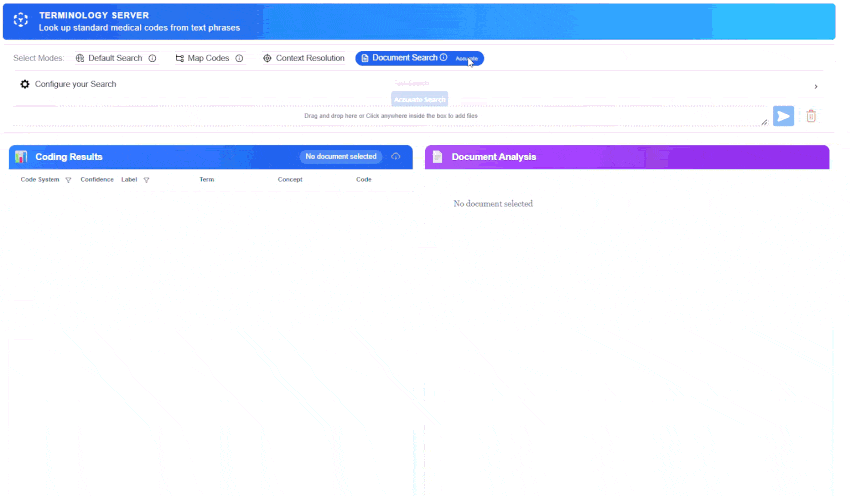The image size is (850, 496).
Task: Click the Coding Results chart icon
Action: pos(21,157)
